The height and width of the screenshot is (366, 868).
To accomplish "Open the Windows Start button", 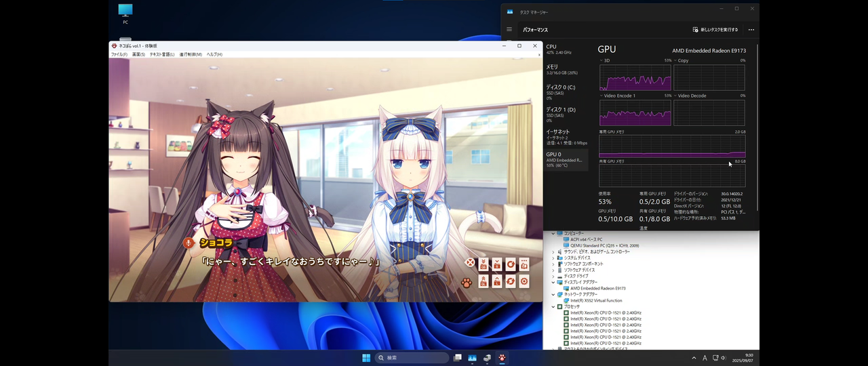I will 366,357.
